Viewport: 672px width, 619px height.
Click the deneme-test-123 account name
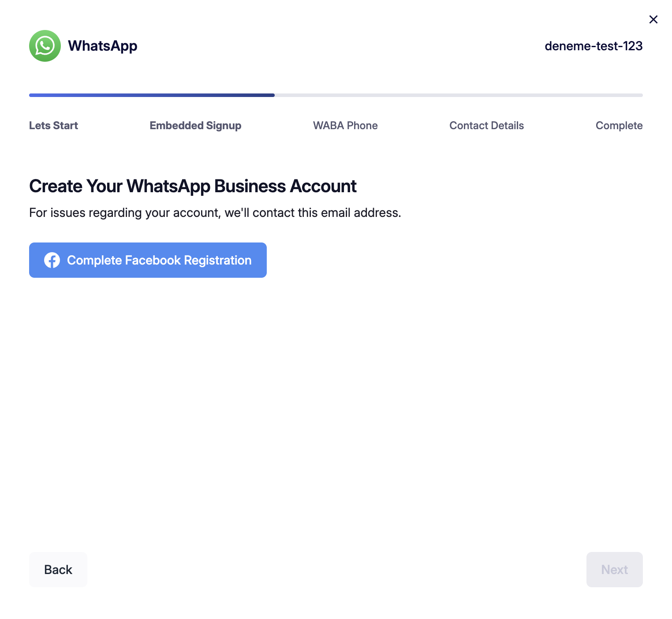(594, 46)
